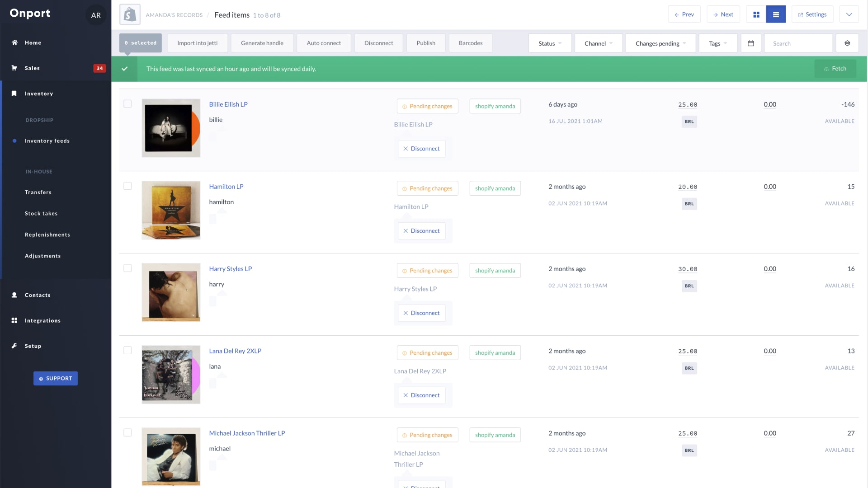Open Transfers in the sidebar
Image resolution: width=868 pixels, height=488 pixels.
coord(38,192)
